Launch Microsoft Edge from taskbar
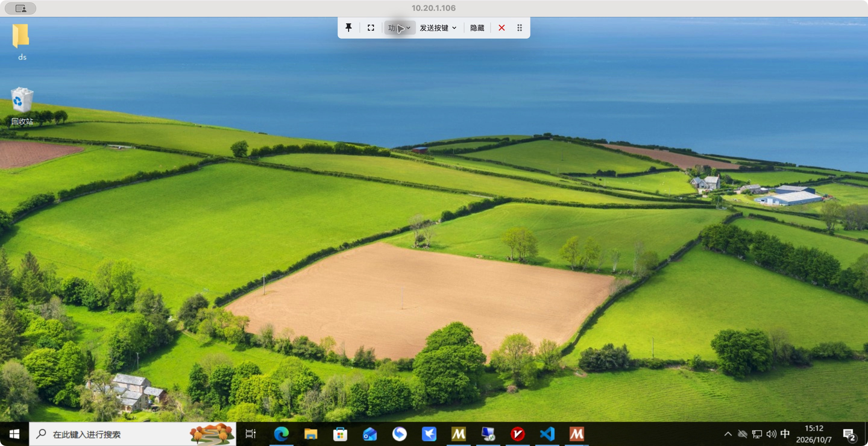 click(x=281, y=434)
